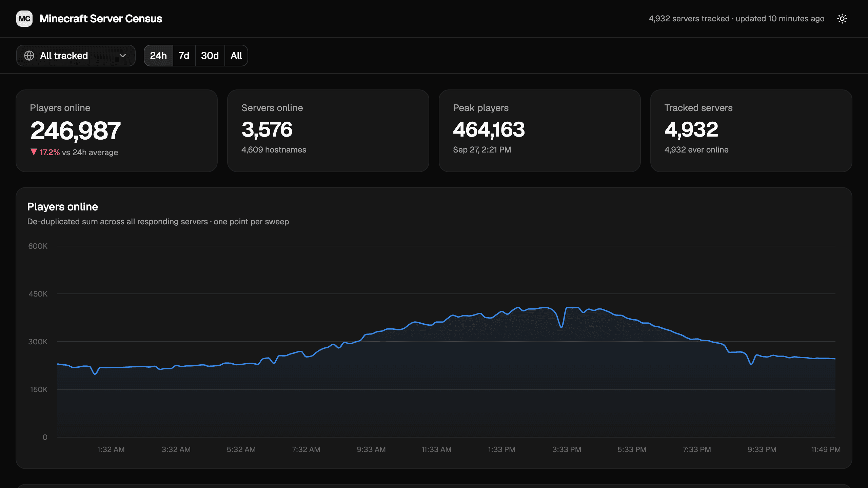The image size is (868, 488).
Task: Click the red down-triangle trend indicator
Action: point(34,152)
